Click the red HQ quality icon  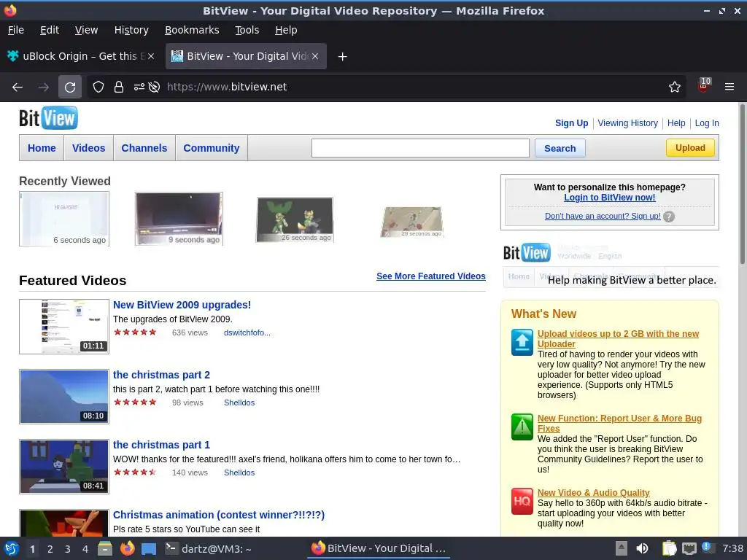click(x=522, y=501)
